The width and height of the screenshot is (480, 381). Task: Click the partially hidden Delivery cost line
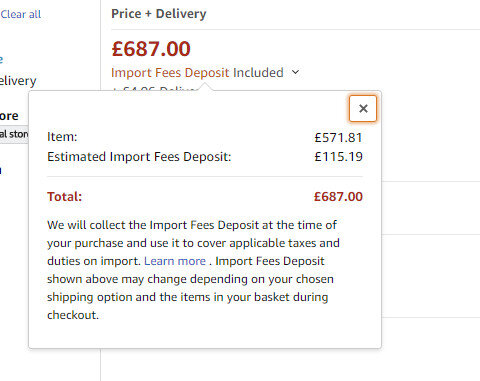(x=153, y=89)
